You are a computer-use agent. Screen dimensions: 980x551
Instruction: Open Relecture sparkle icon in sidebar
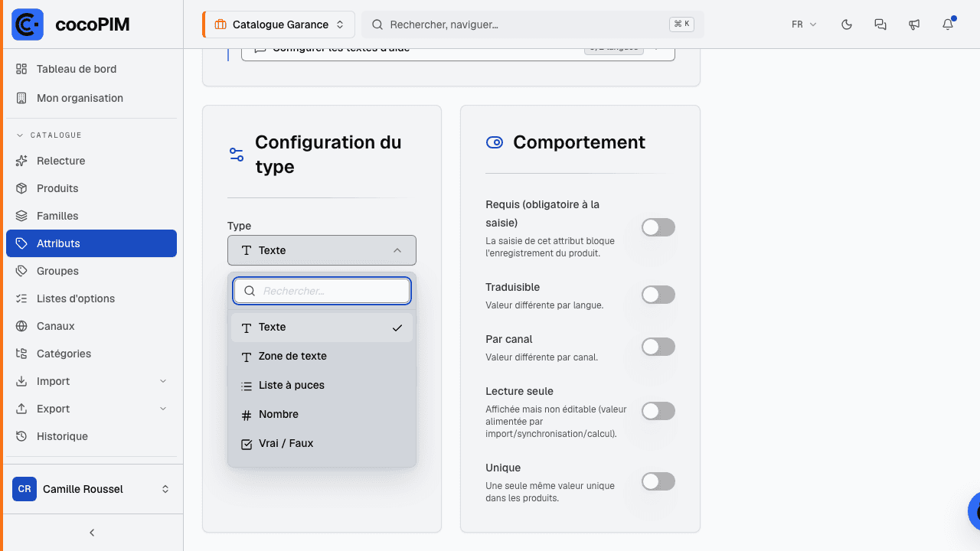[21, 161]
